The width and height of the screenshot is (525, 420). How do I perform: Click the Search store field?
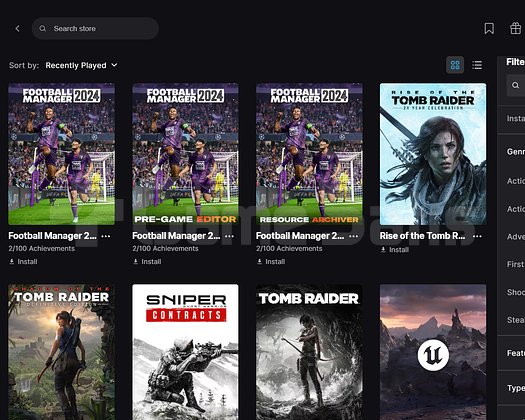(95, 28)
